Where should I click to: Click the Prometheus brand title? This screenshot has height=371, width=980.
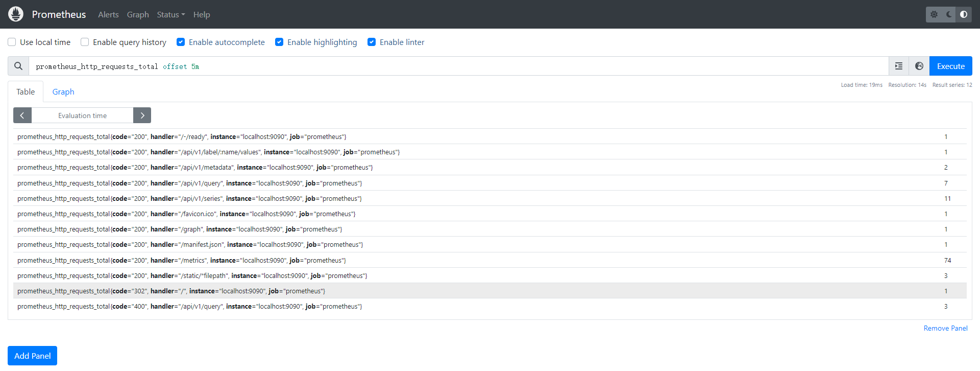(59, 14)
